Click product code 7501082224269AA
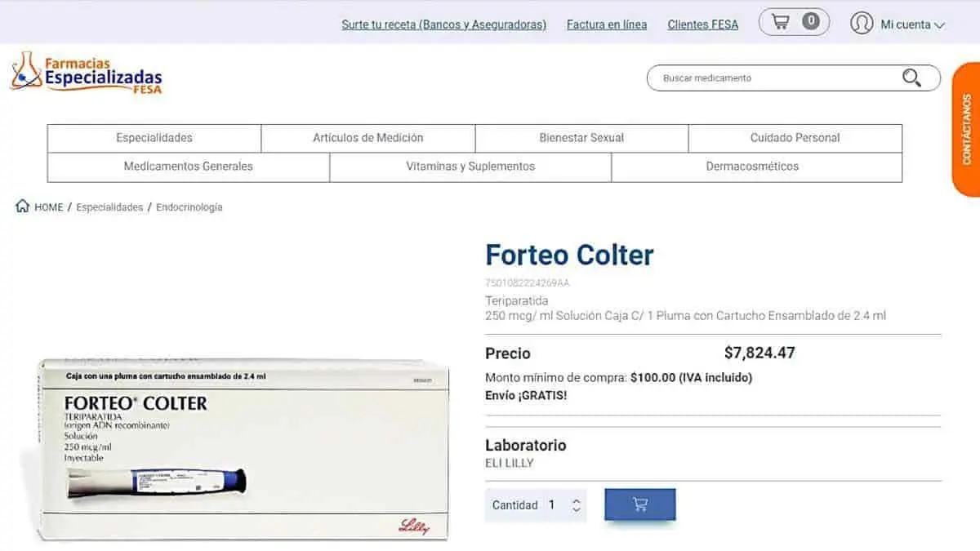Screen dimensions: 980x551 528,283
